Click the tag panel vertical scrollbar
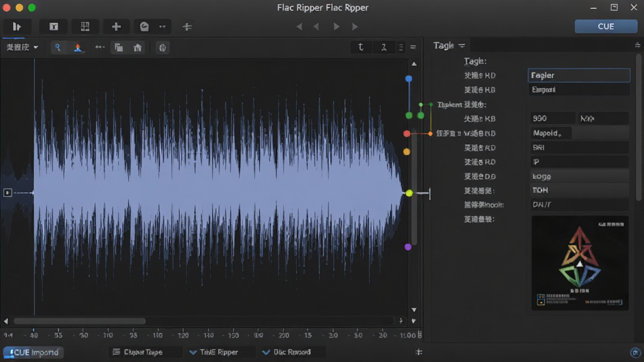 click(x=639, y=127)
